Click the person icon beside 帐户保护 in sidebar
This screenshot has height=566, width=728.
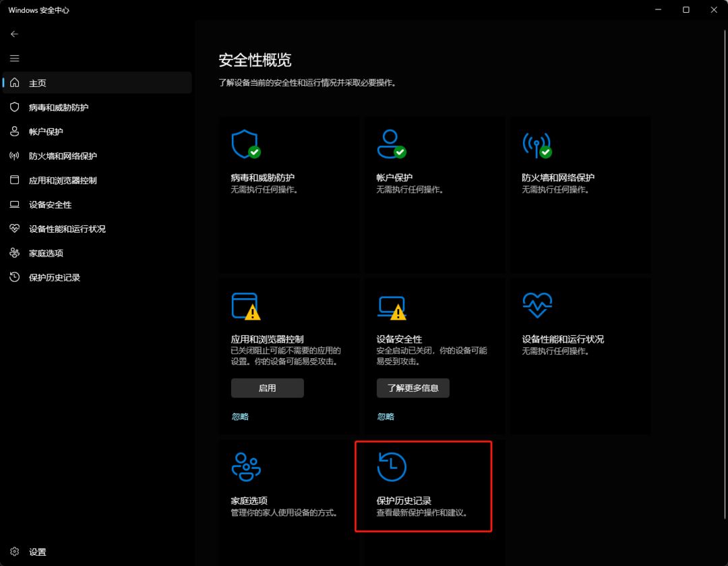tap(14, 131)
